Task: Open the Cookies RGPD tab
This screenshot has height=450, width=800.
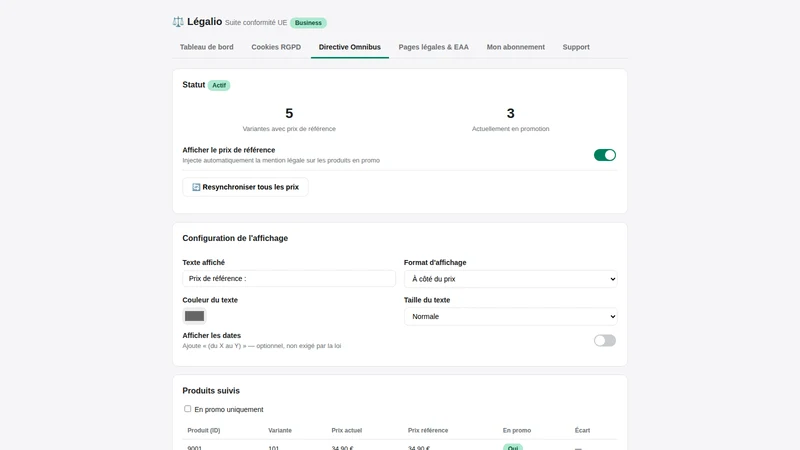Action: tap(276, 47)
